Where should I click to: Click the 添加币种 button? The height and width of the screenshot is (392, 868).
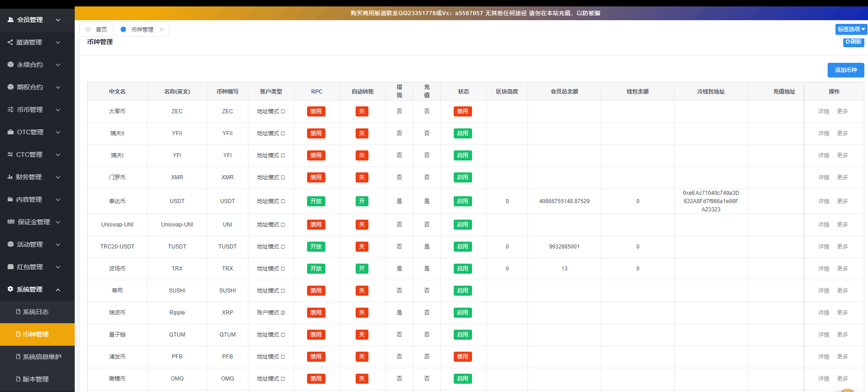[x=846, y=70]
